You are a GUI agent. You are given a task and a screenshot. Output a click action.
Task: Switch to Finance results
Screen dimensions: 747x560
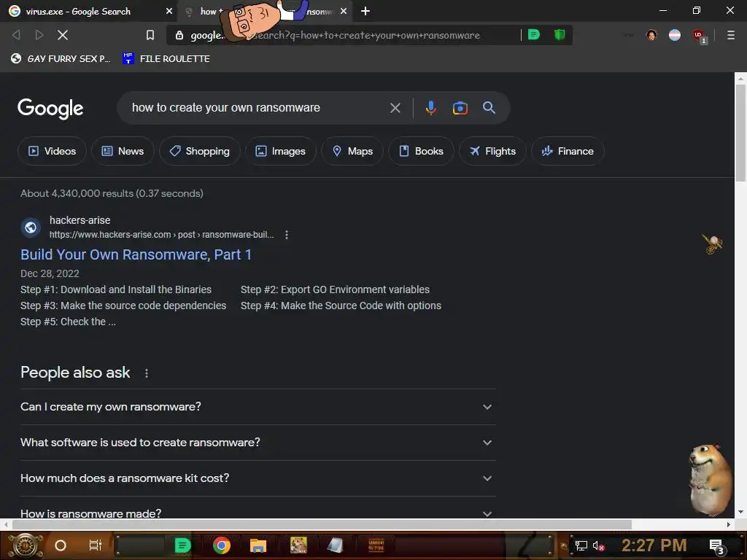[568, 152]
